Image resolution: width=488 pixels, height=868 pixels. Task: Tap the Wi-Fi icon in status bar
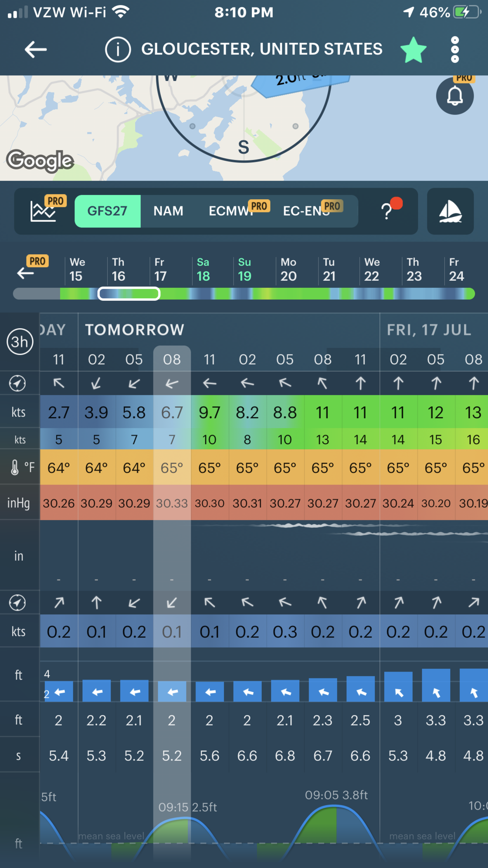coord(121,12)
